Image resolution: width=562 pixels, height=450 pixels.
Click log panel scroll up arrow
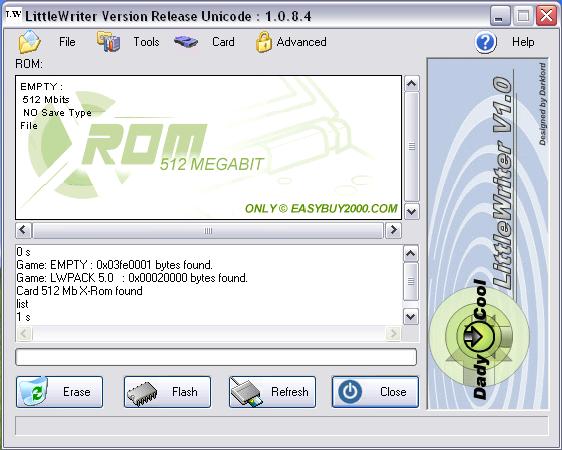pyautogui.click(x=411, y=254)
